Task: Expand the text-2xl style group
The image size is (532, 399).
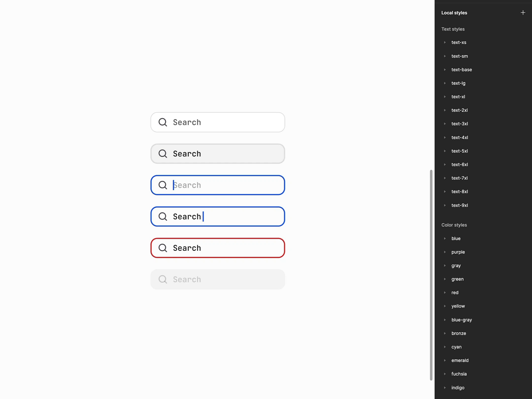Action: [445, 110]
